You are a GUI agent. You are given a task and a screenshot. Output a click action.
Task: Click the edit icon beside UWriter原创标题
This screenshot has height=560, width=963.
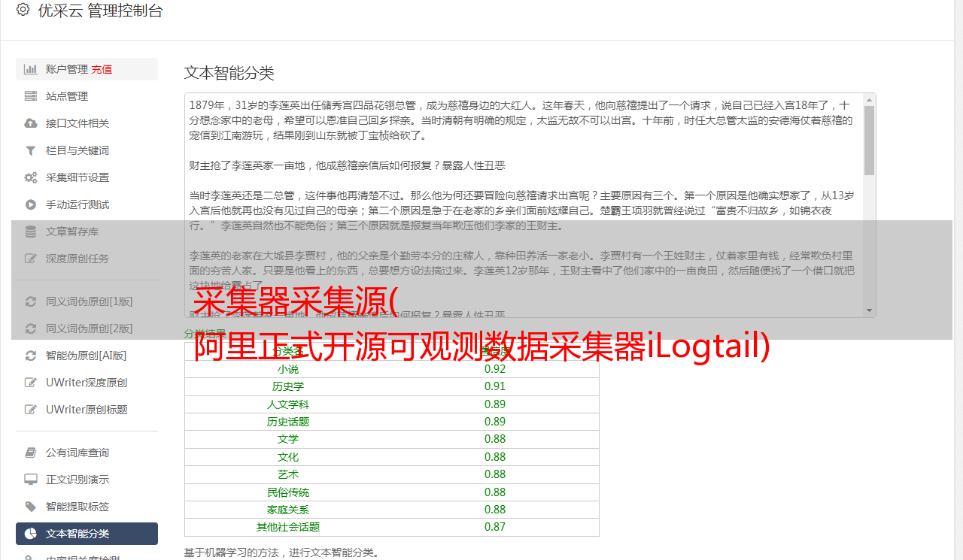click(31, 410)
